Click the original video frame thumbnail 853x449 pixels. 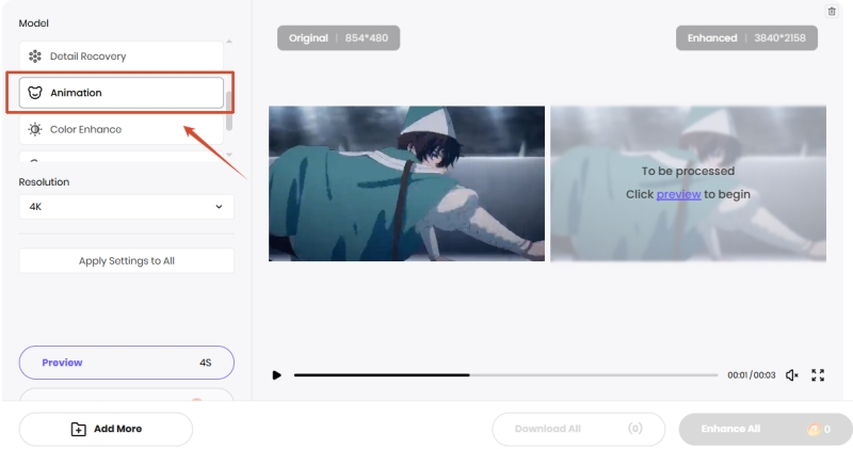click(406, 183)
